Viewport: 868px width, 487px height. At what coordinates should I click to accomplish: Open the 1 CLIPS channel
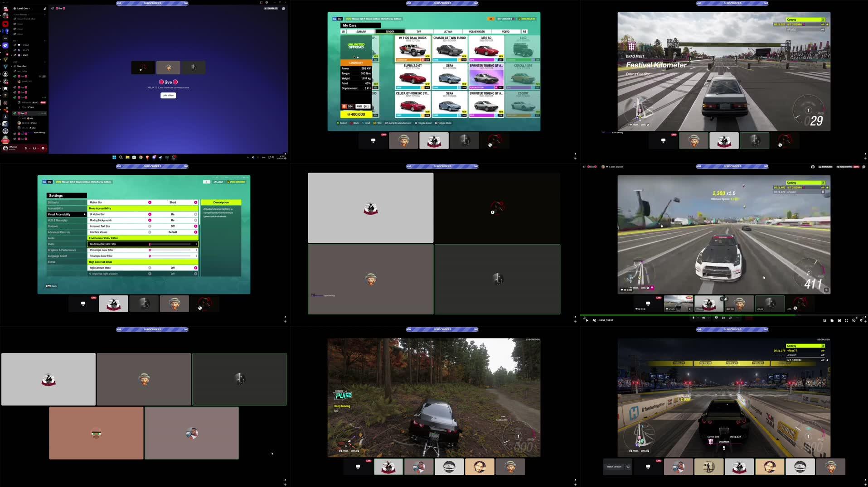pyautogui.click(x=23, y=50)
